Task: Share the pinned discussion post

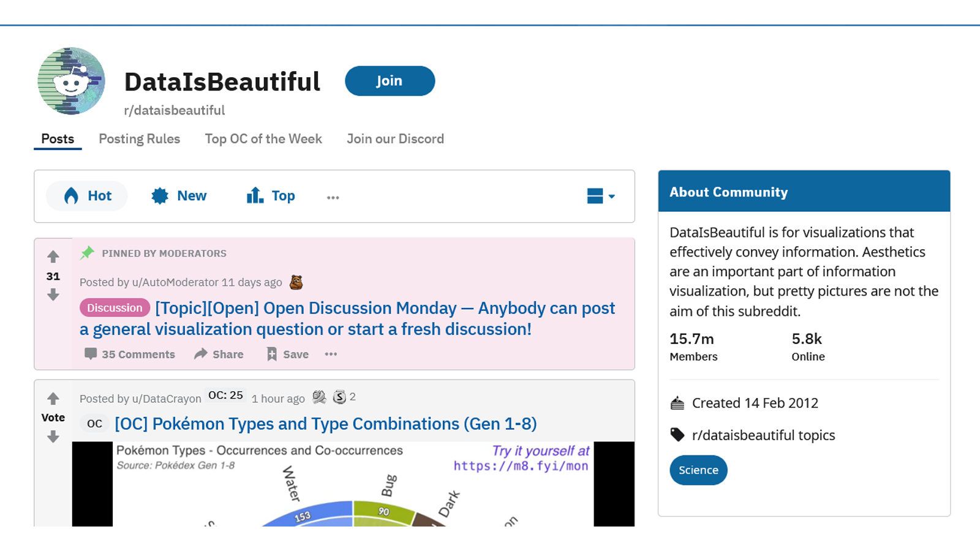Action: coord(219,354)
